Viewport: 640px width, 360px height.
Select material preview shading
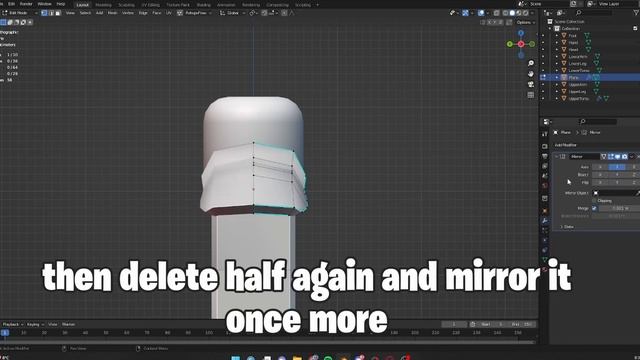pyautogui.click(x=519, y=13)
